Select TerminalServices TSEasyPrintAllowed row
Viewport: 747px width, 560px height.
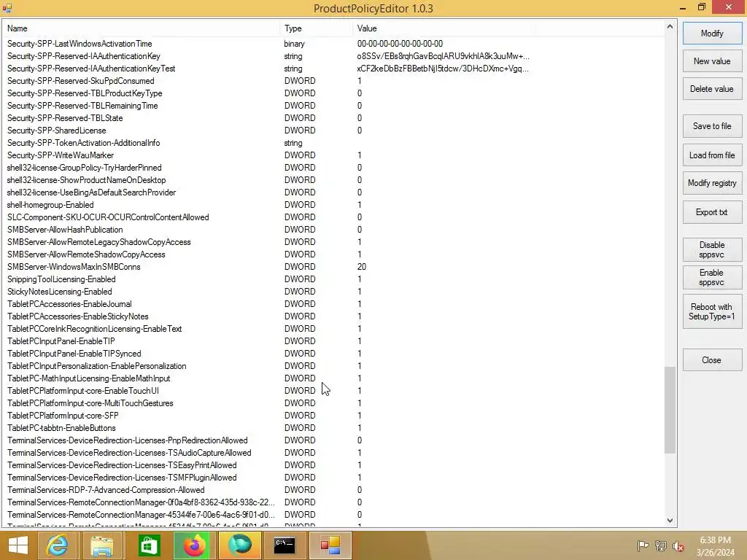[333, 464]
